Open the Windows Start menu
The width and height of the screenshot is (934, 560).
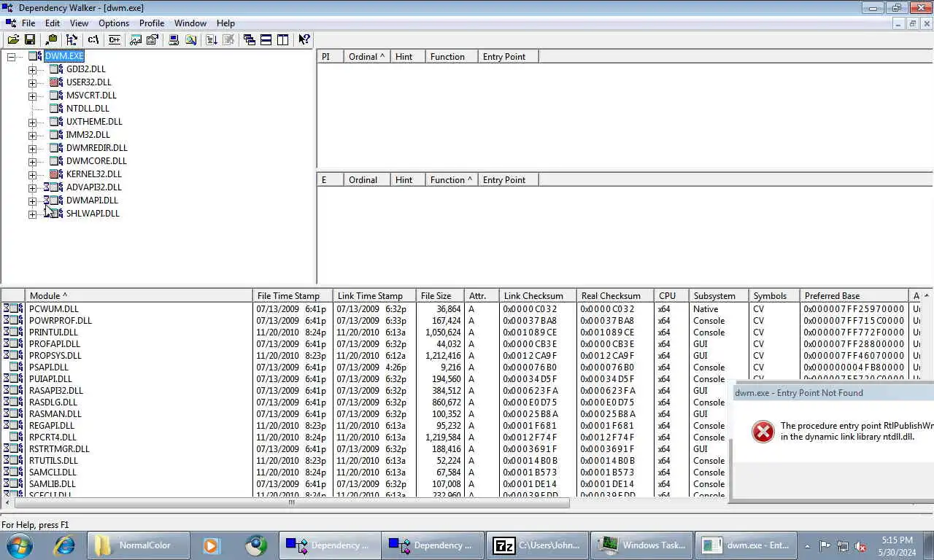20,545
